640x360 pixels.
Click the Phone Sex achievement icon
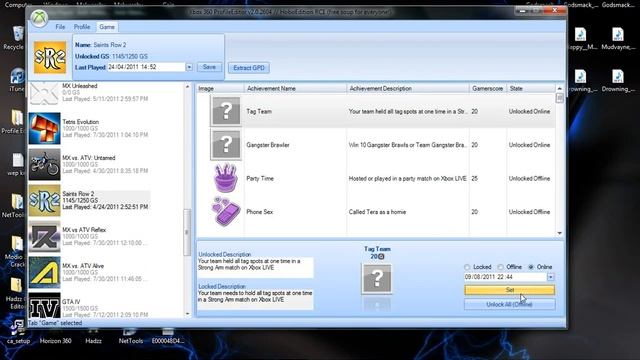tap(226, 211)
